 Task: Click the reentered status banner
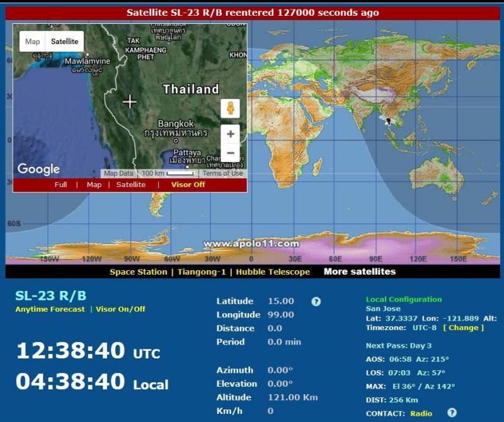coord(253,13)
